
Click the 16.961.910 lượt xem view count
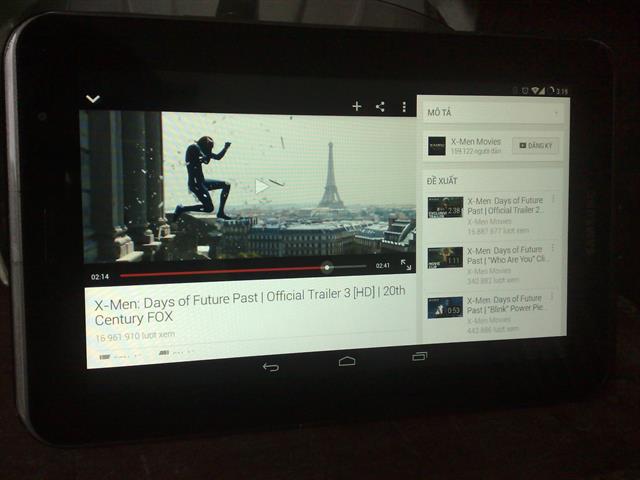(x=135, y=336)
